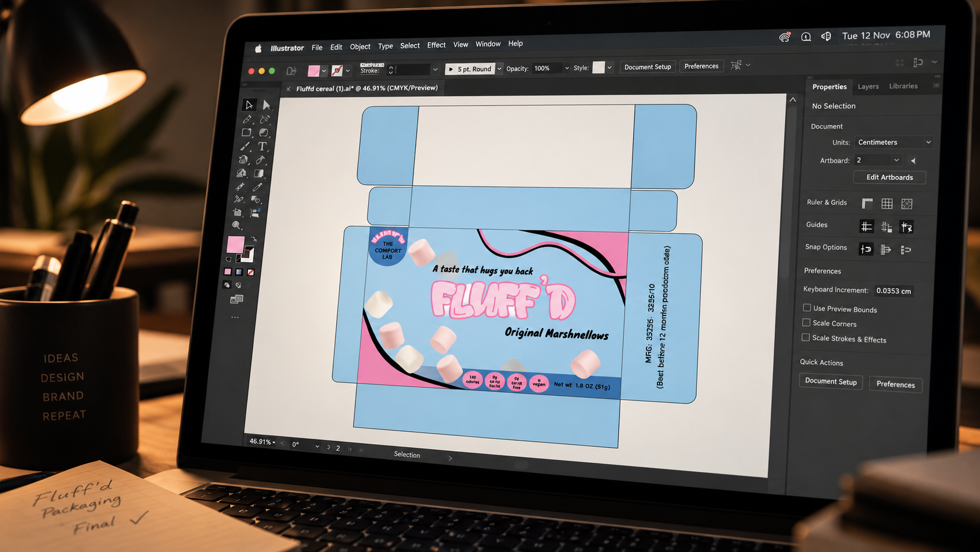Click the Stroke swatch in toolbar
Viewport: 980px width, 552px height.
click(x=248, y=254)
